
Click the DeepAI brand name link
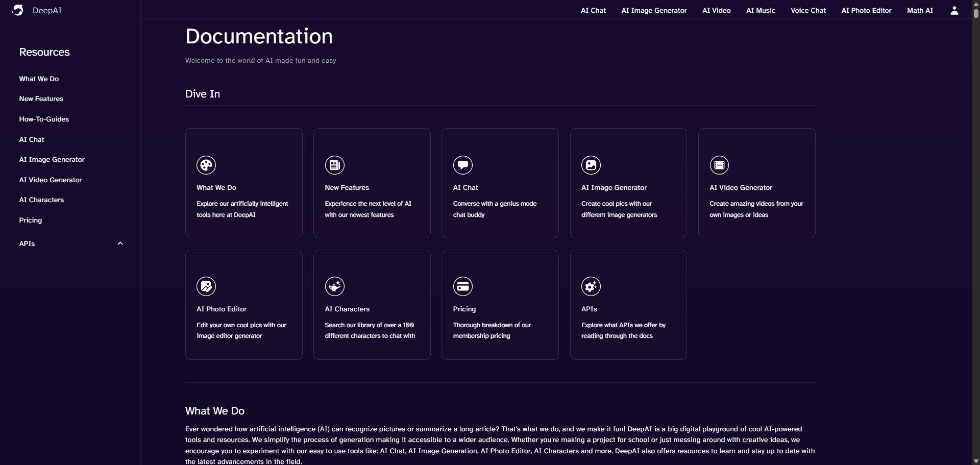[47, 10]
